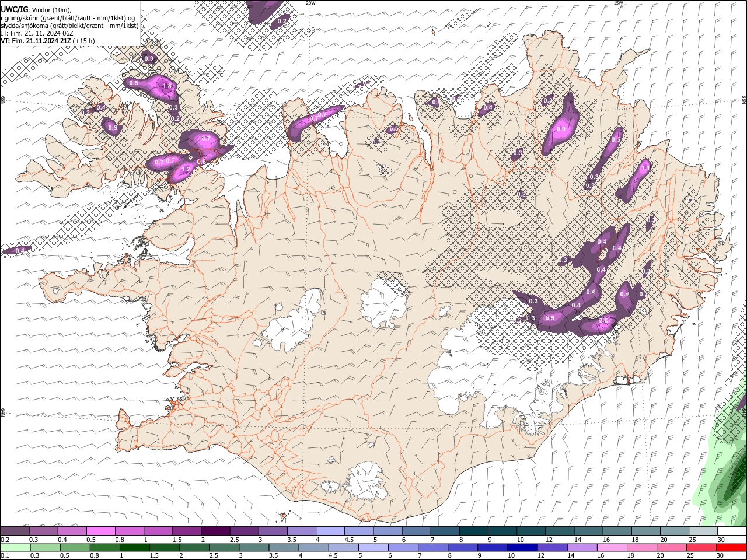Click the white swatch above 30 on top legend
The image size is (747, 560).
point(732,531)
